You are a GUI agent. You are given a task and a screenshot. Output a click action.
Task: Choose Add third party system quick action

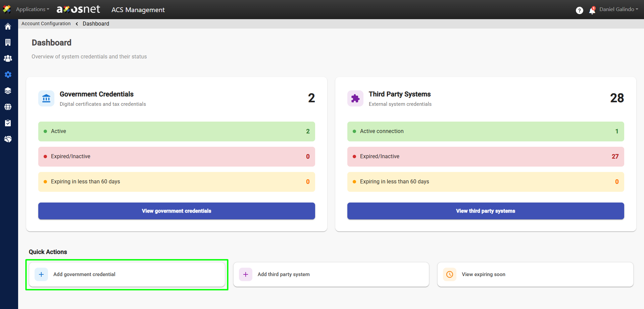point(331,274)
